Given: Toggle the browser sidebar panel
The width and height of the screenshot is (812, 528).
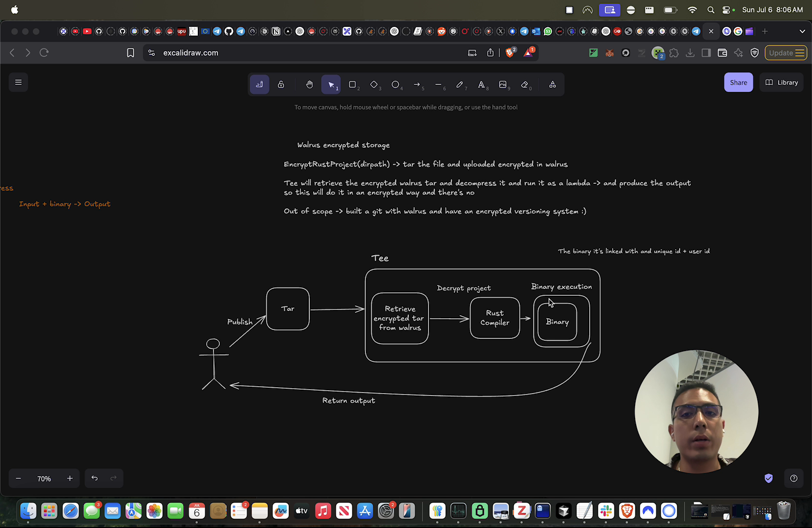Looking at the screenshot, I should [x=706, y=53].
